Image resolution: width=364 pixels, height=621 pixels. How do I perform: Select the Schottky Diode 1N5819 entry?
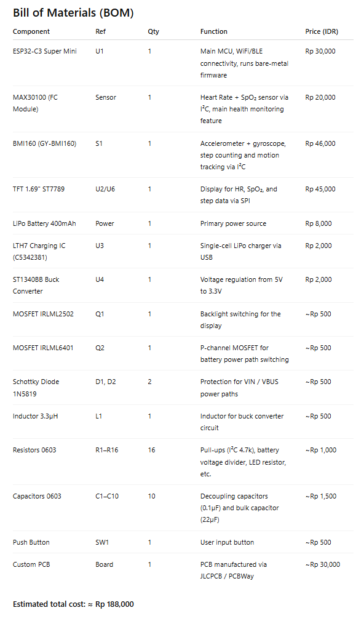point(36,388)
